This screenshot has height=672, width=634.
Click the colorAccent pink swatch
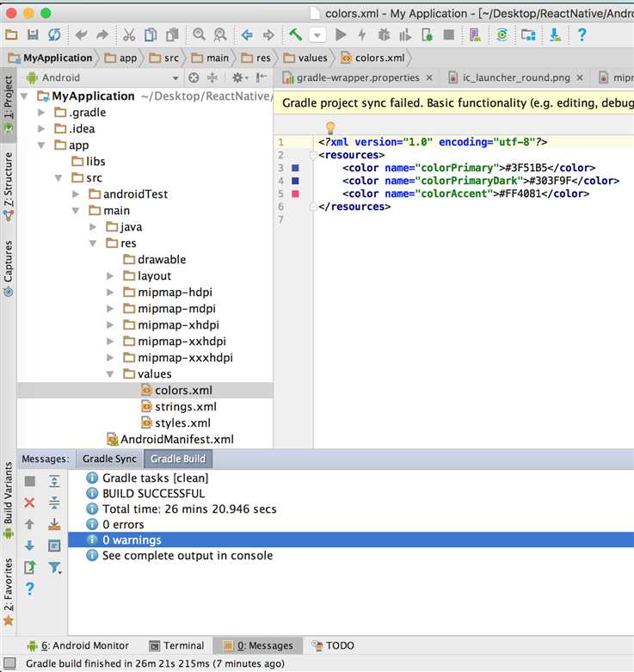click(x=295, y=194)
